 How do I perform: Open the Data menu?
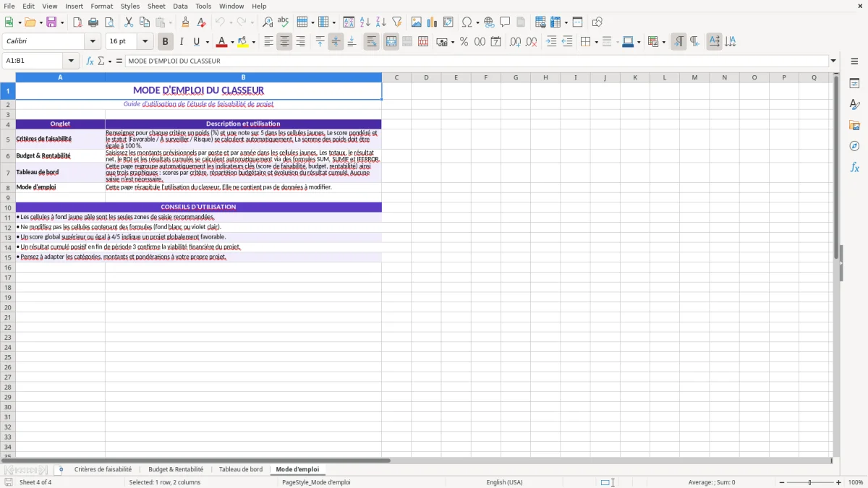point(180,6)
